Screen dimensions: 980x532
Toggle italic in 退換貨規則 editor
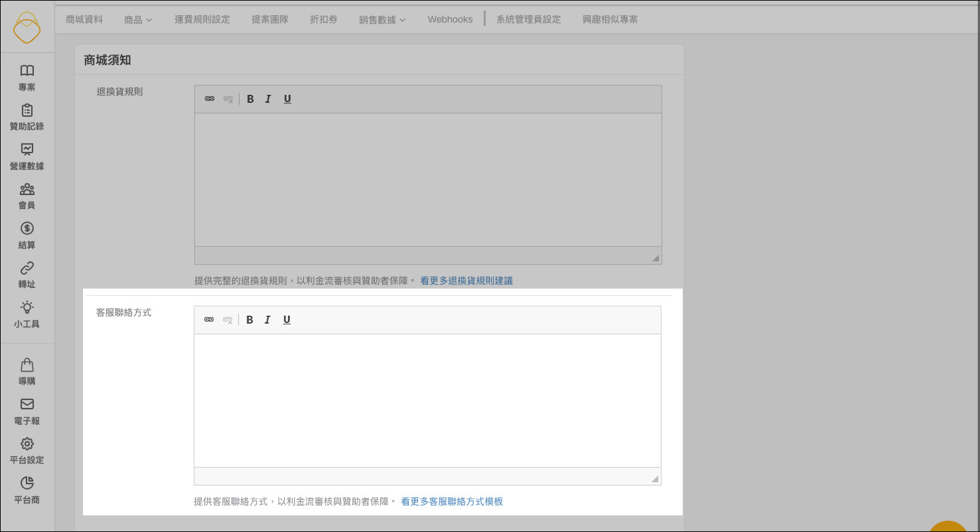click(x=268, y=99)
